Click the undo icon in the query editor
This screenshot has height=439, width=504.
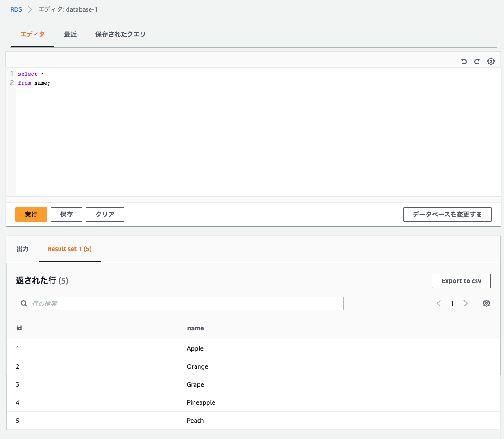[x=464, y=61]
